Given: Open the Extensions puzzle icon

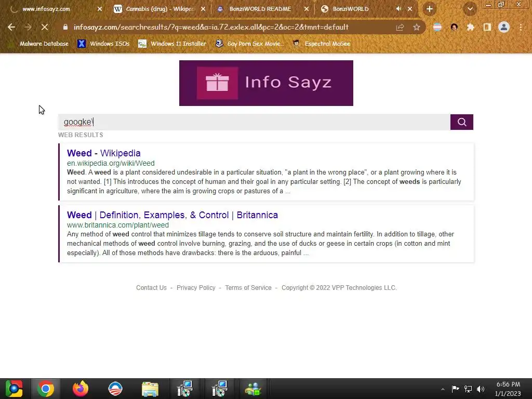Looking at the screenshot, I should point(471,27).
